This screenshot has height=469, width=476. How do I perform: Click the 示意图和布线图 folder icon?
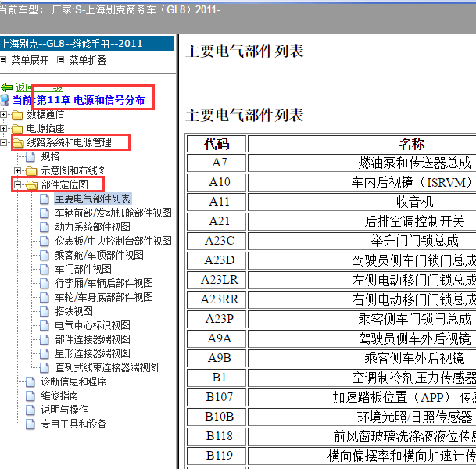(x=31, y=171)
